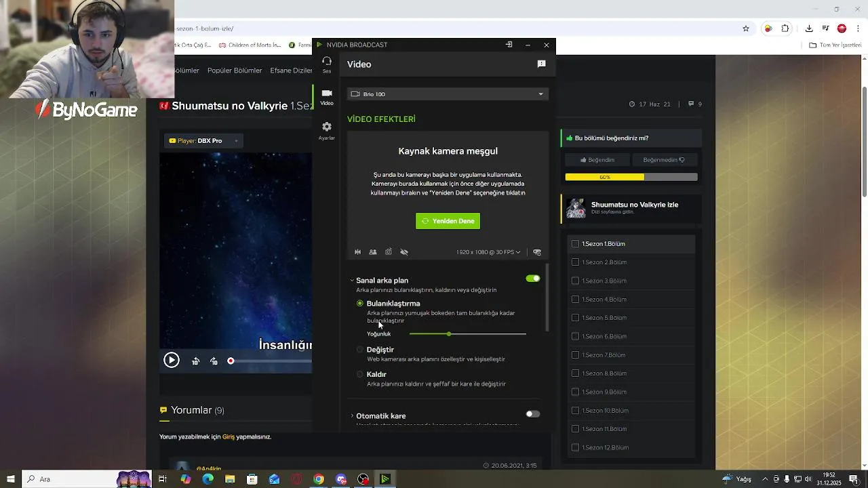
Task: Check the 1.Sezon 2.Bölüm checkbox
Action: [575, 262]
